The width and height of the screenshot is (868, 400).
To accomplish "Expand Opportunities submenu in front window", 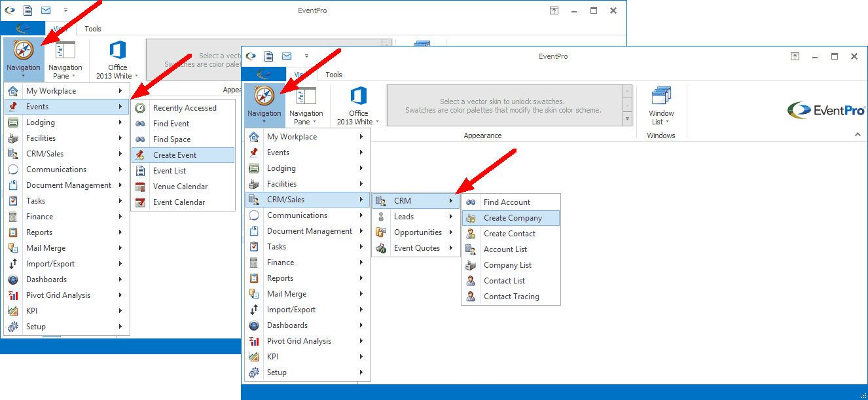I will point(416,232).
